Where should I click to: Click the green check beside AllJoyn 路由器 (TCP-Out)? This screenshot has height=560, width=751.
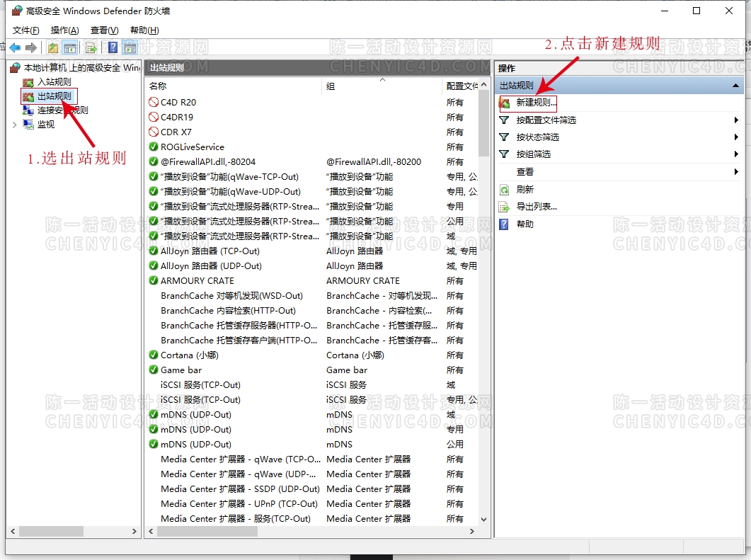[x=154, y=251]
